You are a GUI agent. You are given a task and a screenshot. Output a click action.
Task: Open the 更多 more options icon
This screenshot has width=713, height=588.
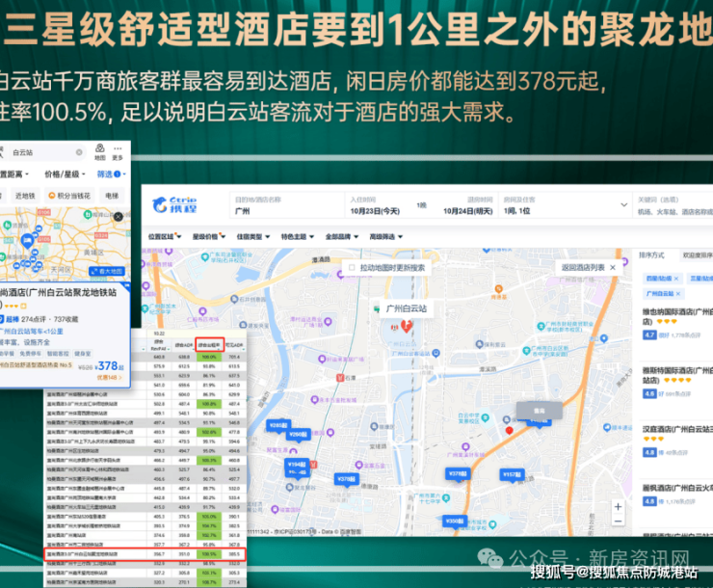pyautogui.click(x=118, y=152)
